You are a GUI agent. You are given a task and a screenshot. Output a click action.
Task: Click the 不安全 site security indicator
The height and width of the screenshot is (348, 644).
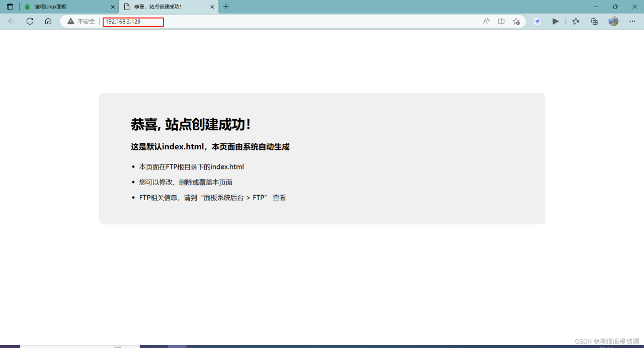(82, 22)
